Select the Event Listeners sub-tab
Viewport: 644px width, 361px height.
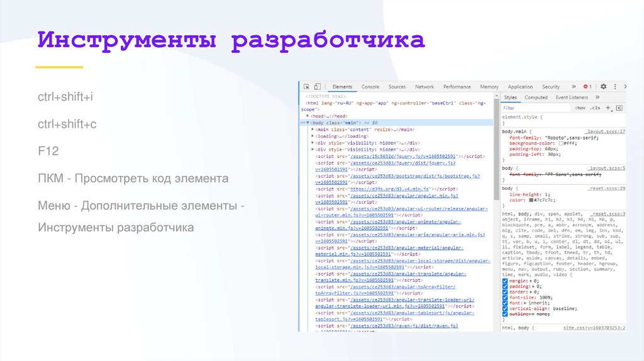coord(572,97)
